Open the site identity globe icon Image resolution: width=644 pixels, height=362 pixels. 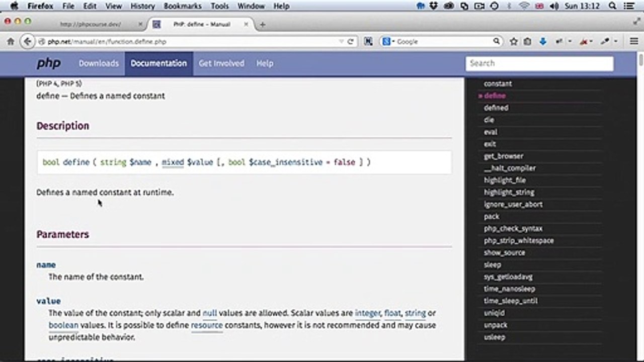point(42,42)
